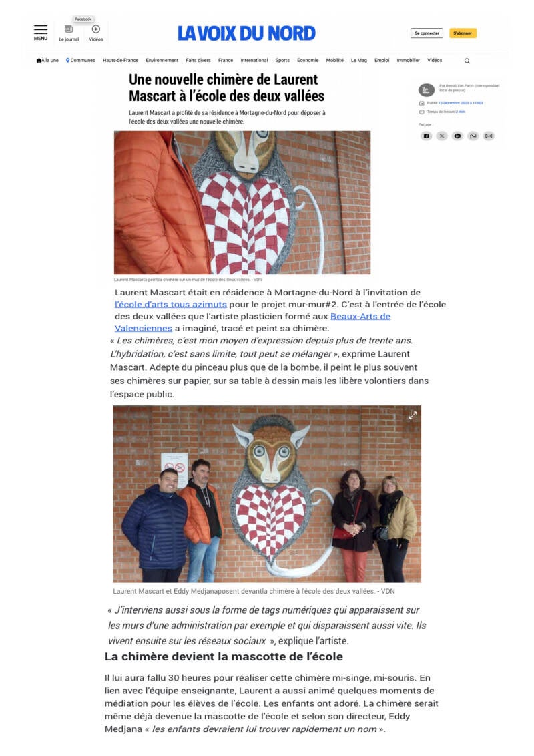Follow the l'école d'arts tous azimuts link

pyautogui.click(x=171, y=305)
